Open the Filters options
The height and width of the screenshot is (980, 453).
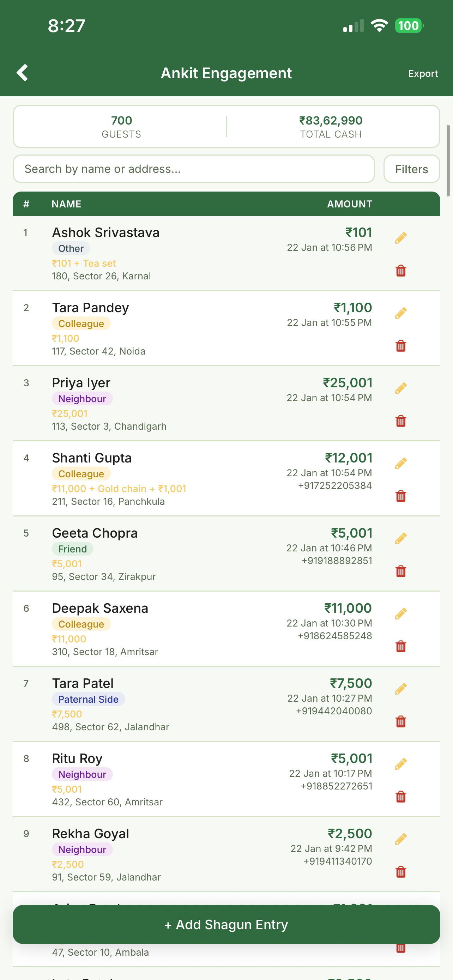click(x=411, y=169)
